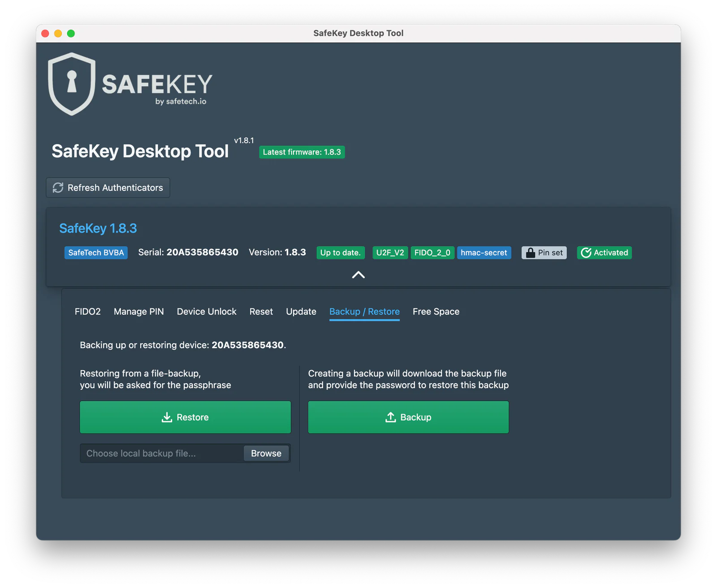Open the FIDO2 tab
Screen dimensions: 717x588
pos(88,311)
